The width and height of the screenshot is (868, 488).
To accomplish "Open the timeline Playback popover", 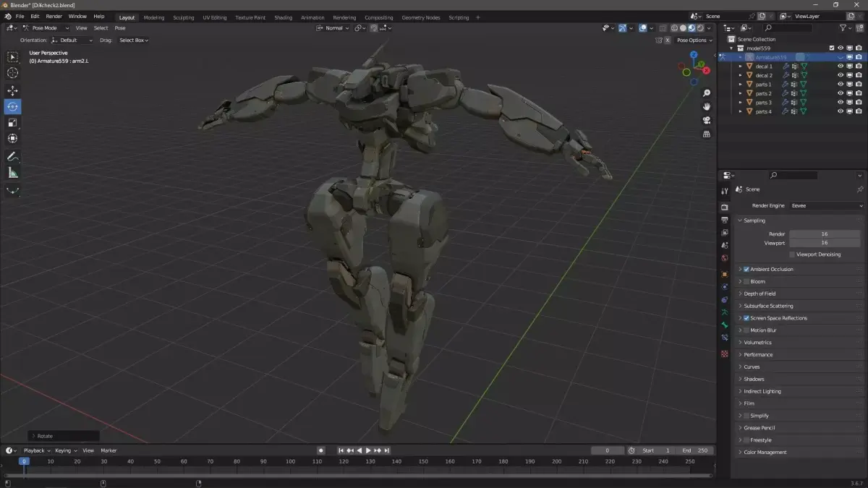I will click(35, 450).
